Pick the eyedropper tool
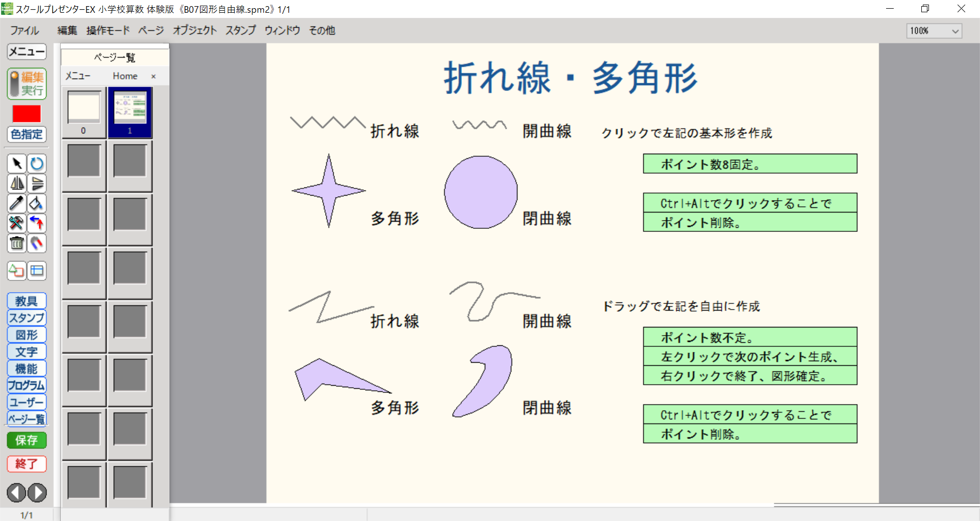The image size is (980, 521). point(17,203)
